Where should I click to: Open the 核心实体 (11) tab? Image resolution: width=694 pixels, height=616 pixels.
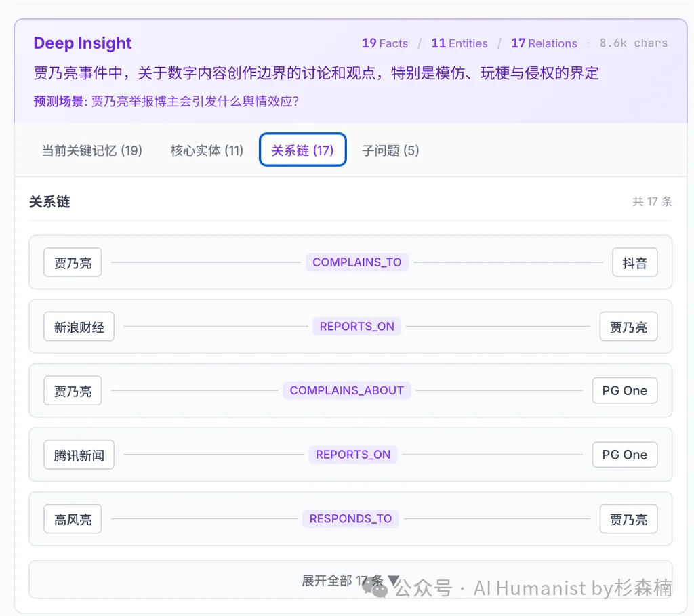(x=207, y=150)
